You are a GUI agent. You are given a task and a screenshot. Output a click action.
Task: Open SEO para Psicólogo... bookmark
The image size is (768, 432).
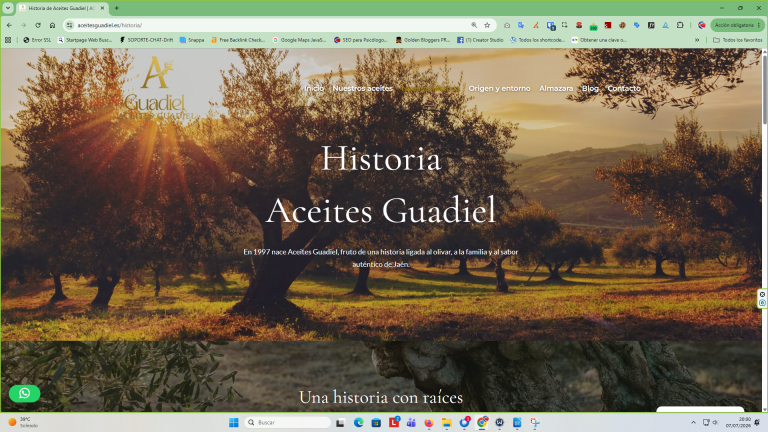point(360,40)
